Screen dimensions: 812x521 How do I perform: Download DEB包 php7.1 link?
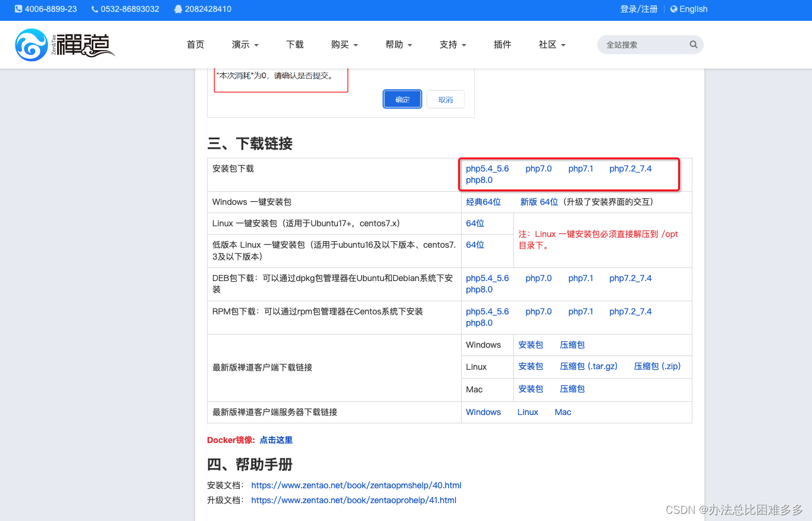pyautogui.click(x=581, y=278)
